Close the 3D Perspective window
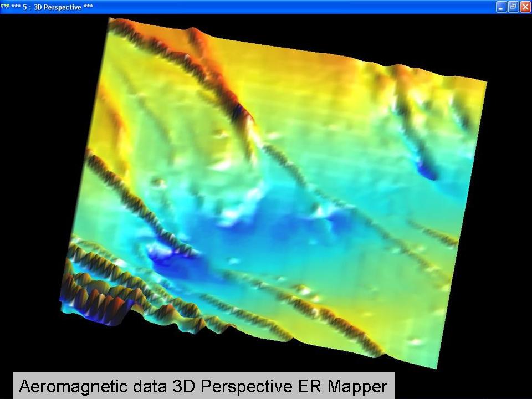The height and width of the screenshot is (399, 532). point(525,7)
